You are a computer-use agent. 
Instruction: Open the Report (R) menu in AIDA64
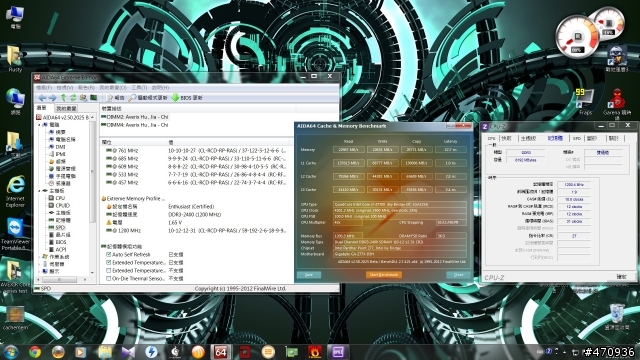[x=86, y=88]
